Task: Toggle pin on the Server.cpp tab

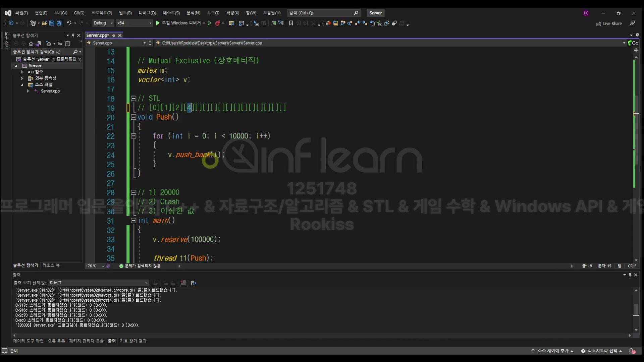Action: click(x=114, y=35)
